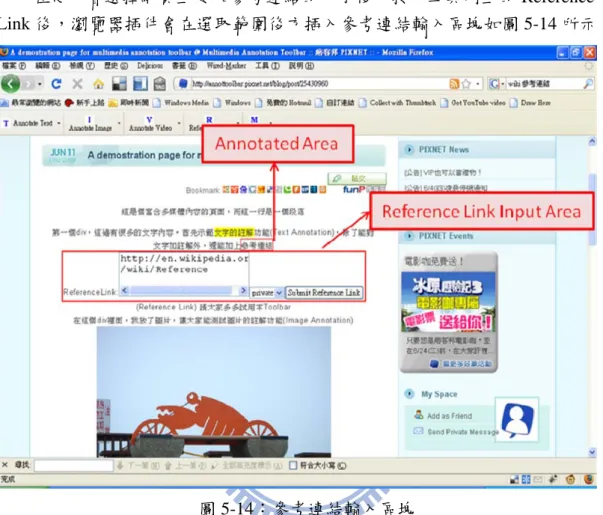Viewport: 603px width, 515px height.
Task: Open the search engine selector dropdown
Action: click(x=496, y=83)
